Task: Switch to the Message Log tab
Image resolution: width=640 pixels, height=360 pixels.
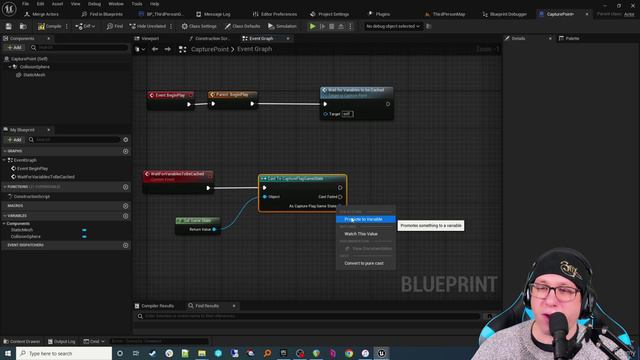Action: (213, 14)
